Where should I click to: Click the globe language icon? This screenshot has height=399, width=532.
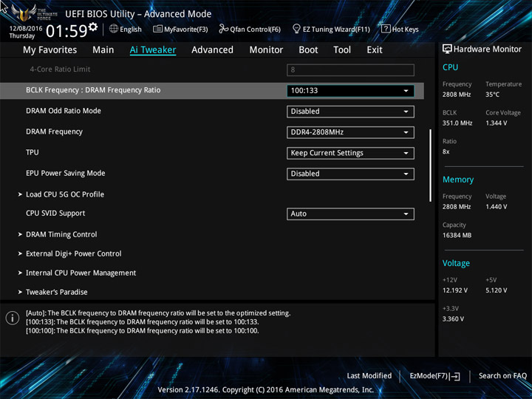tap(114, 29)
